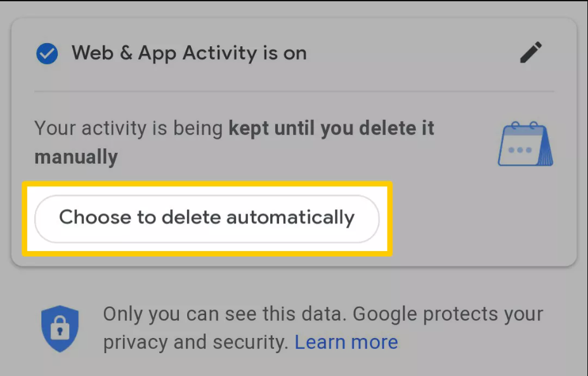Tap Choose to delete automatically
The width and height of the screenshot is (588, 376).
point(207,219)
